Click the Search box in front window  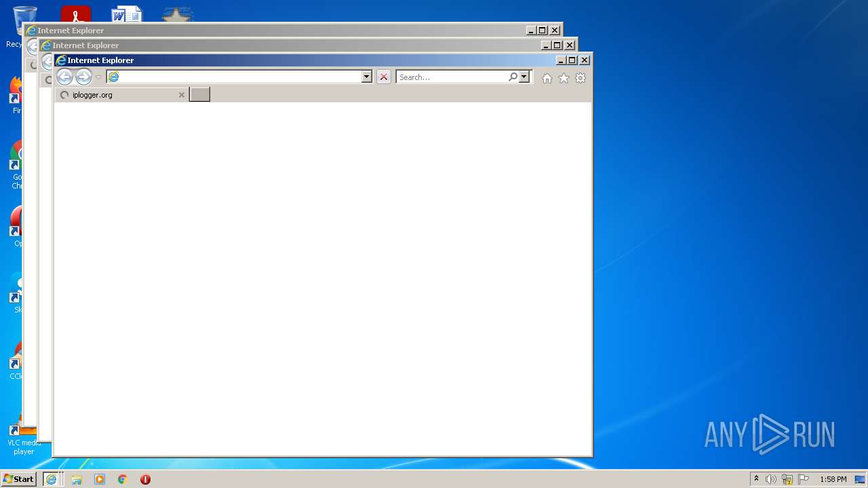click(452, 77)
